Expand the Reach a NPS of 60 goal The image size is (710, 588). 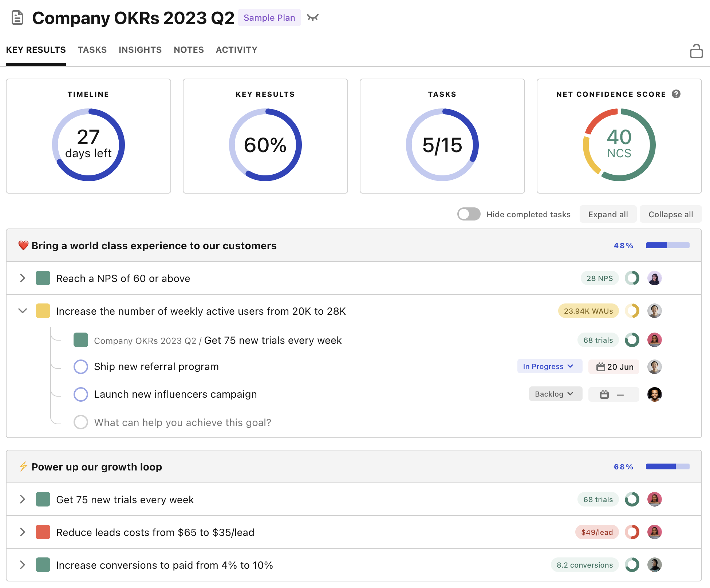[x=23, y=278]
